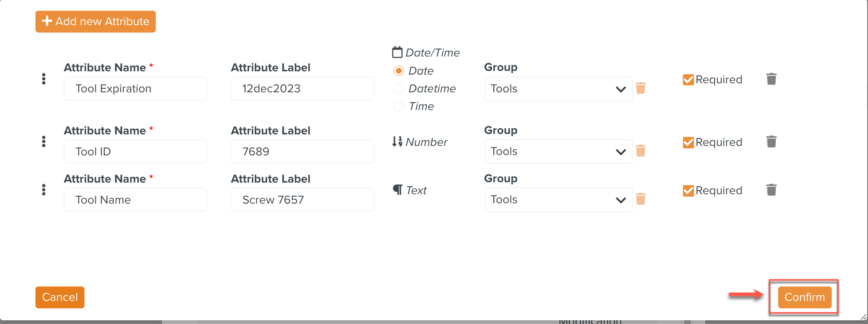868x324 pixels.
Task: Open Group dropdown for Tool Expiration
Action: pos(558,89)
